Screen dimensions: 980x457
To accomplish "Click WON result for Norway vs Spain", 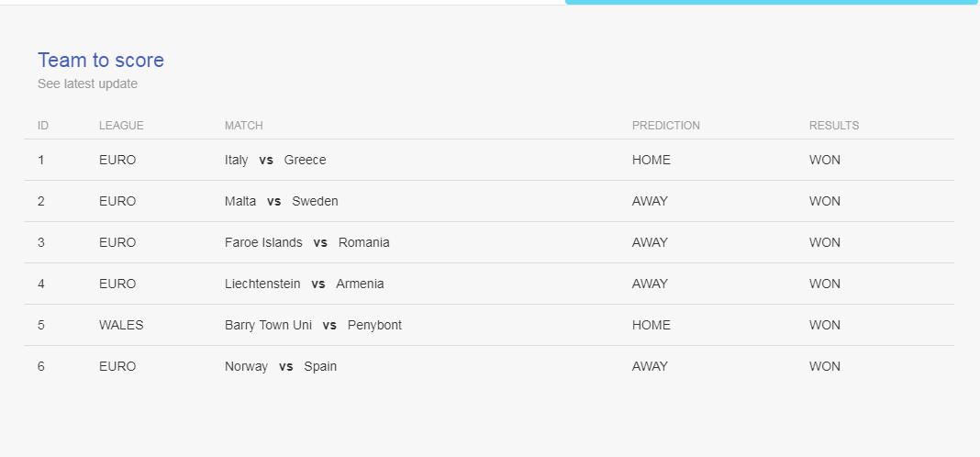I will click(x=825, y=366).
